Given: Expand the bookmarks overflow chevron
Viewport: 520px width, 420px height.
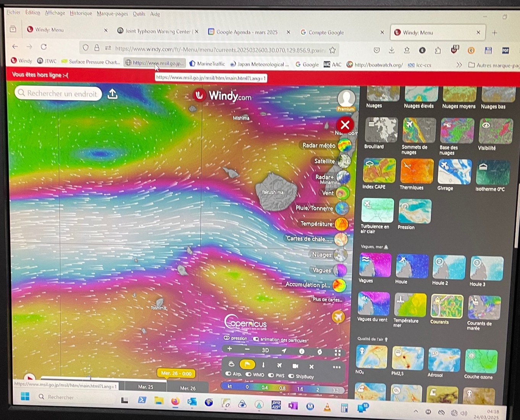Looking at the screenshot, I should click(459, 65).
